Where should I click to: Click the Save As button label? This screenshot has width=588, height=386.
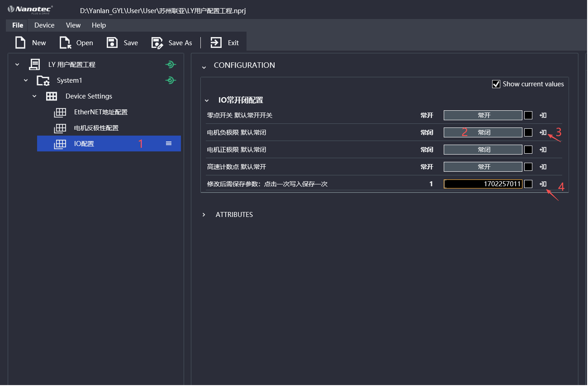(180, 43)
